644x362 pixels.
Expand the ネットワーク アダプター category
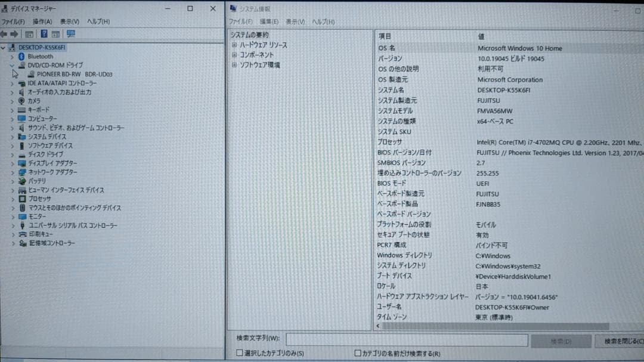(x=11, y=172)
